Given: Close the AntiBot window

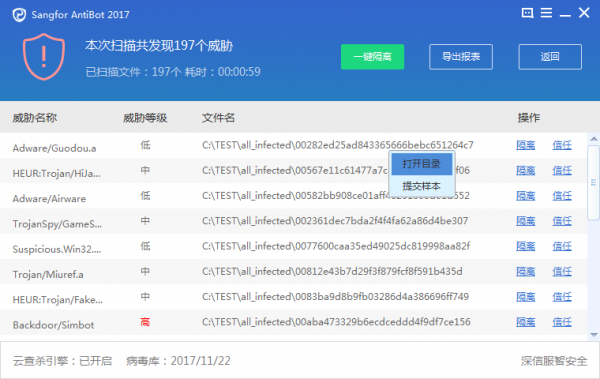Looking at the screenshot, I should (x=584, y=13).
